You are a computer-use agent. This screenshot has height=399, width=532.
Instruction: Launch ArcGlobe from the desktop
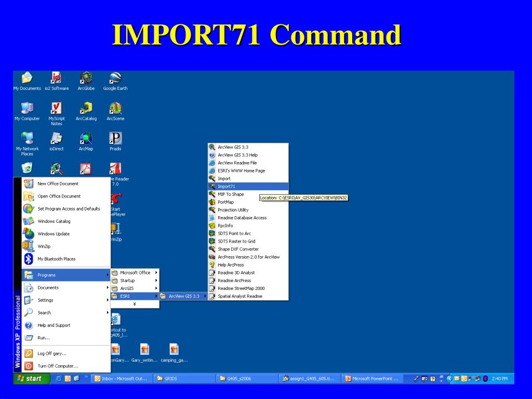coord(86,81)
